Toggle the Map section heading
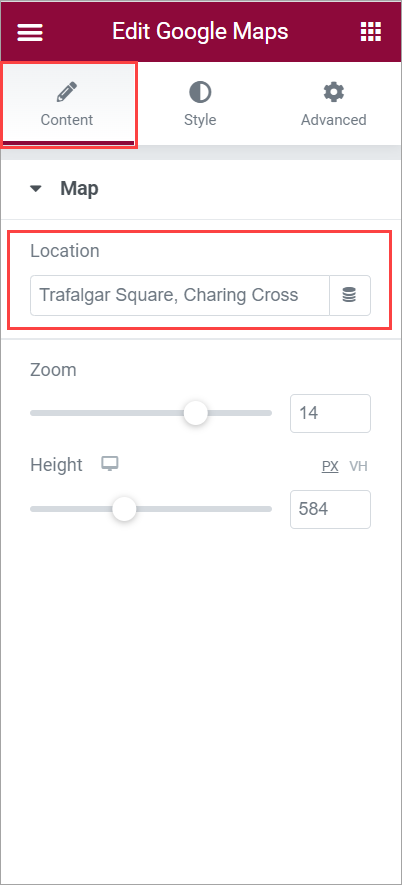This screenshot has width=402, height=885. click(x=79, y=189)
